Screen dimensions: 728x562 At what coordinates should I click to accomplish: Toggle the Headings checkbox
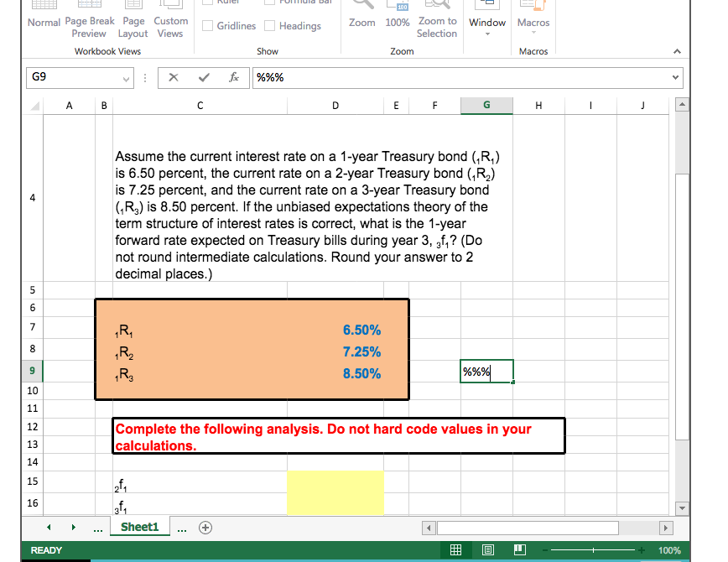pos(270,25)
